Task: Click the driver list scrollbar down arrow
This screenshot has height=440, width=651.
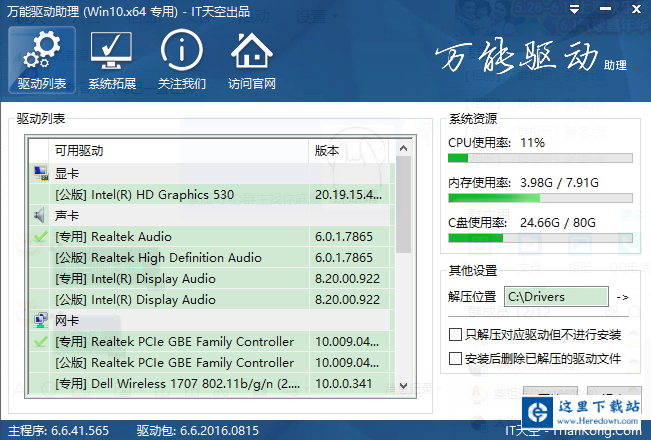Action: (x=403, y=386)
